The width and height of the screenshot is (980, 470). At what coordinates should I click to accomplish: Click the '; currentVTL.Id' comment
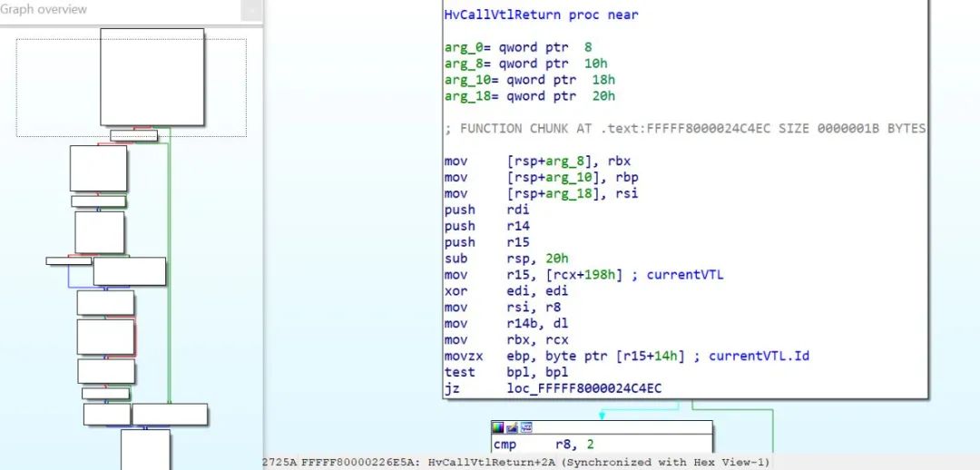tap(751, 357)
